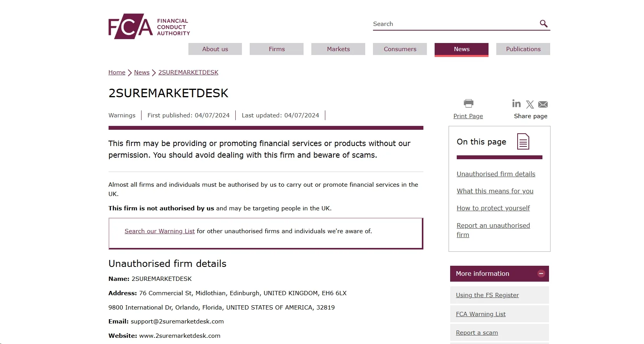Screen dimensions: 644x344
Task: Open the Publications menu
Action: tap(523, 49)
